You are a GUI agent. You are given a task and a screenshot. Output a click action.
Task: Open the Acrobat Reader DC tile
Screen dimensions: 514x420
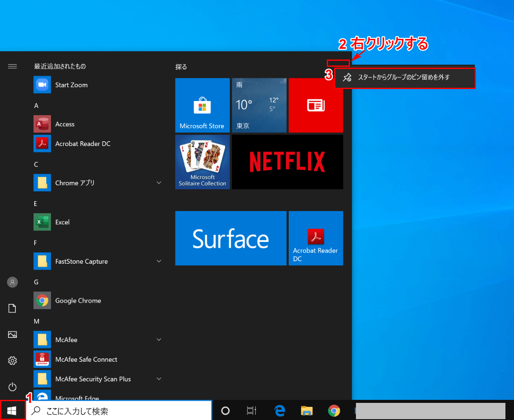point(316,238)
